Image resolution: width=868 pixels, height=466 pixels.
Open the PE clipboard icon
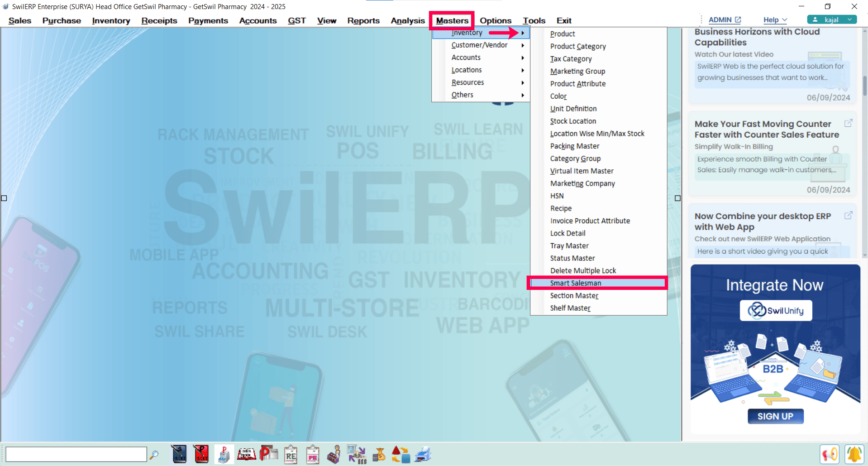313,454
